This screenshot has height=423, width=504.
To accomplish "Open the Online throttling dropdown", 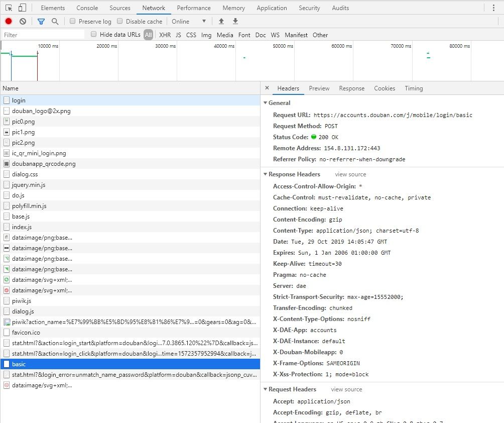I will [189, 21].
